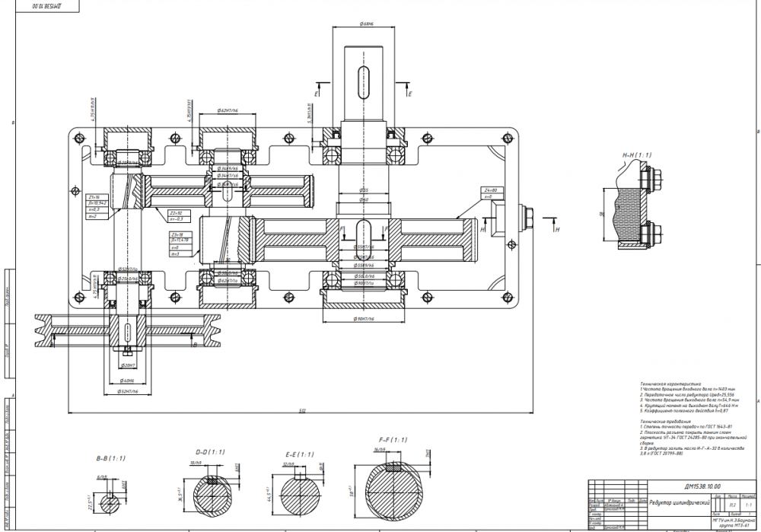The width and height of the screenshot is (761, 532).
Task: Click the 'Ø60' dimension on the output shaft
Action: [x=364, y=199]
